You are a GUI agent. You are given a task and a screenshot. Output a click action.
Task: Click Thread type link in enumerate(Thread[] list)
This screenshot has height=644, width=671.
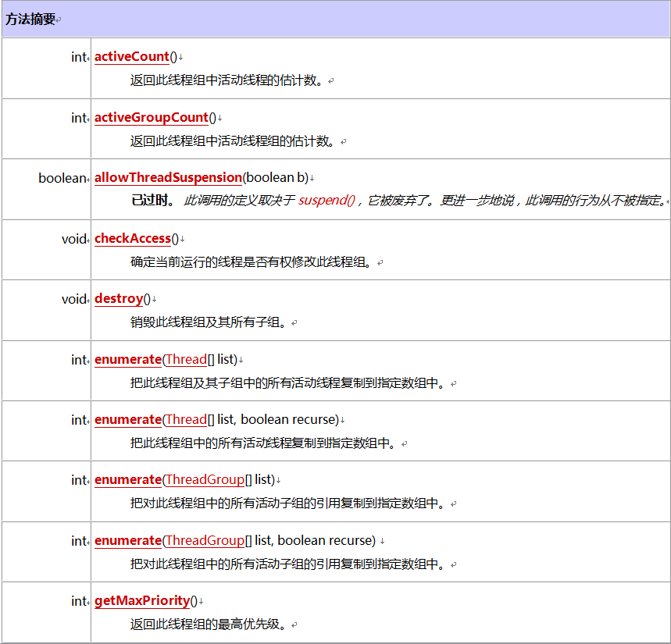pyautogui.click(x=186, y=359)
